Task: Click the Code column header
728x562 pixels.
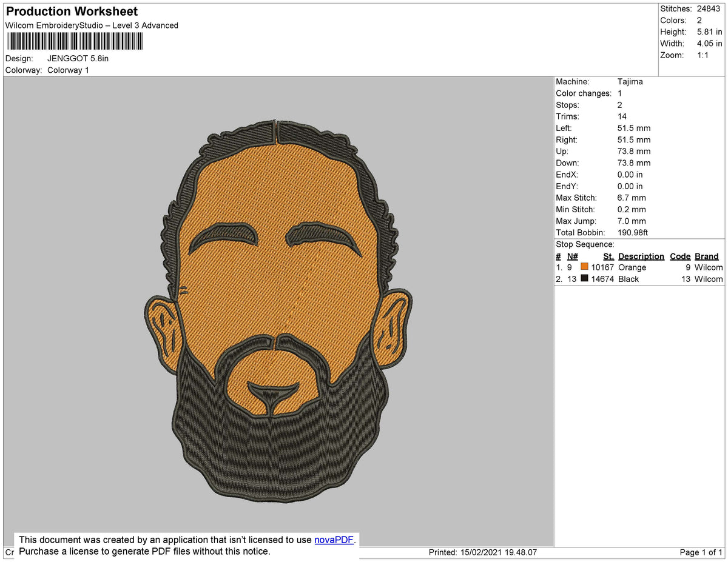Action: 679,256
